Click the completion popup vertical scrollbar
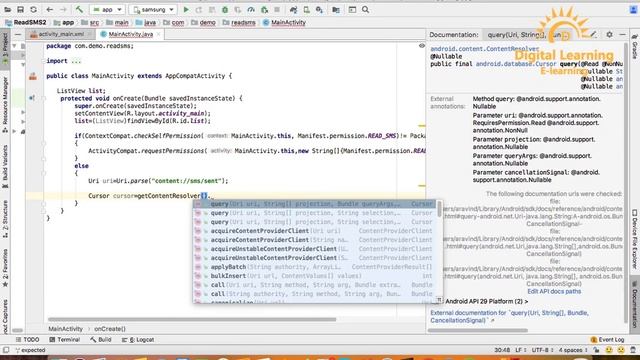Image resolution: width=640 pixels, height=360 pixels. 439,209
